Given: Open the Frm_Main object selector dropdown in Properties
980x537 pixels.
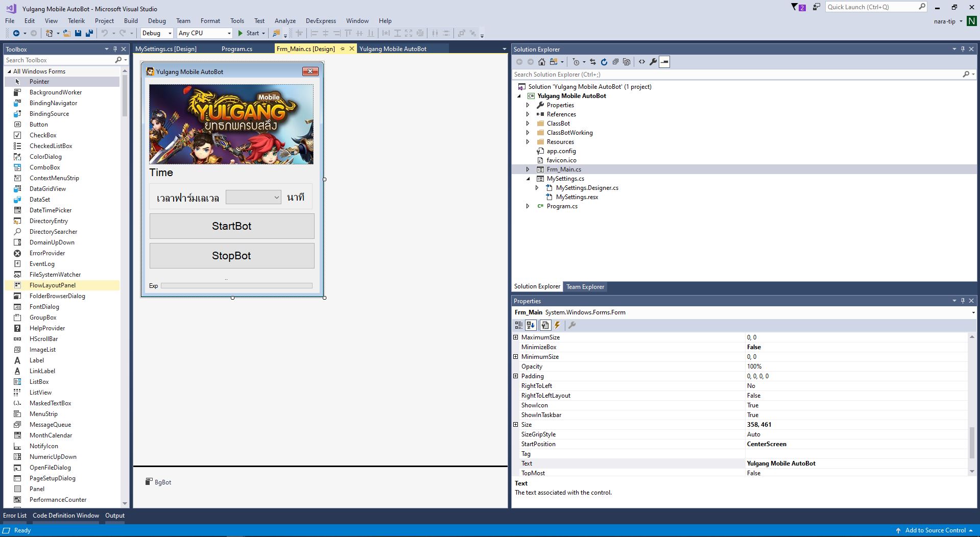Looking at the screenshot, I should (x=973, y=312).
